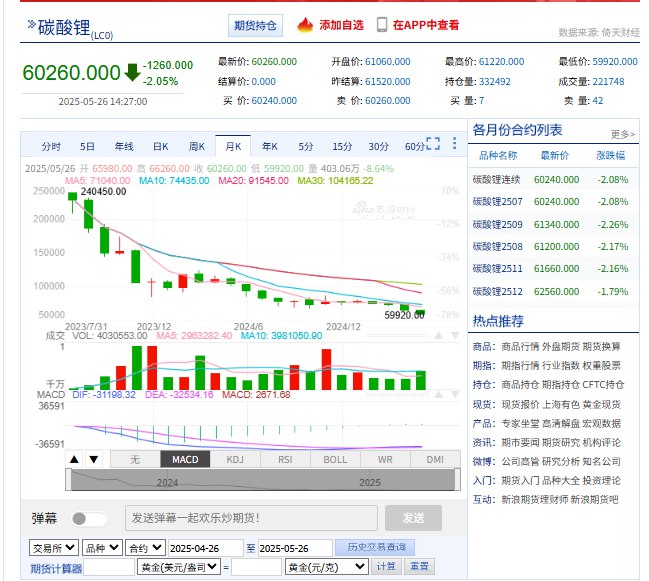Select the KDJ indicator tab
Viewport: 649px width, 581px height.
tap(235, 459)
